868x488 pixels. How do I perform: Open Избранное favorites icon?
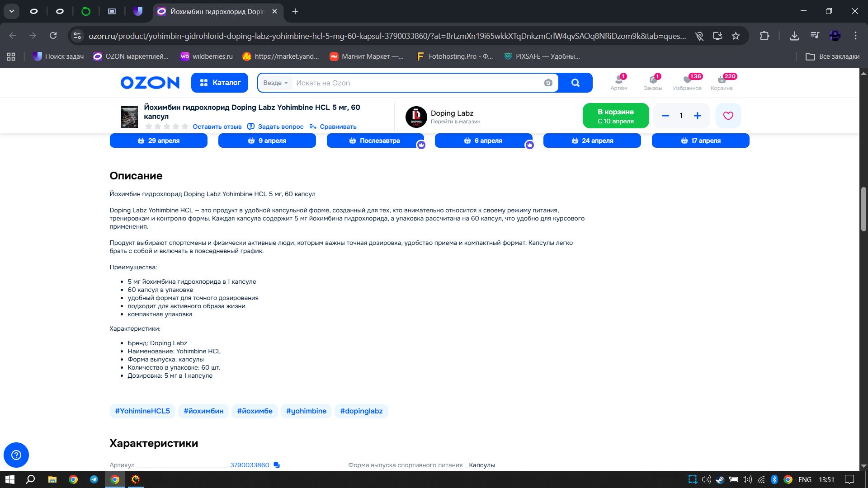pos(687,82)
